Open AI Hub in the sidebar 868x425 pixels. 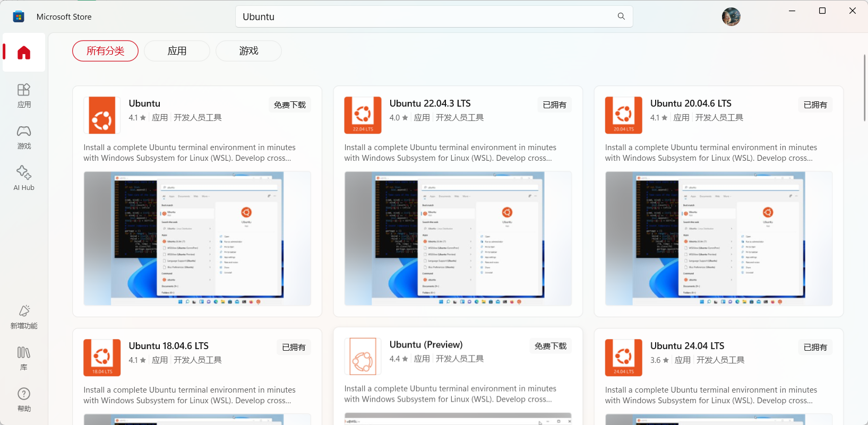click(24, 178)
